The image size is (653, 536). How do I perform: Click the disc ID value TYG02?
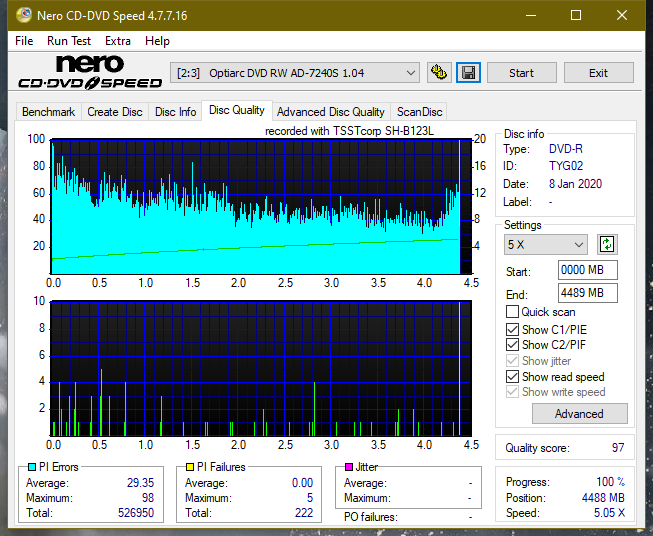pos(566,166)
